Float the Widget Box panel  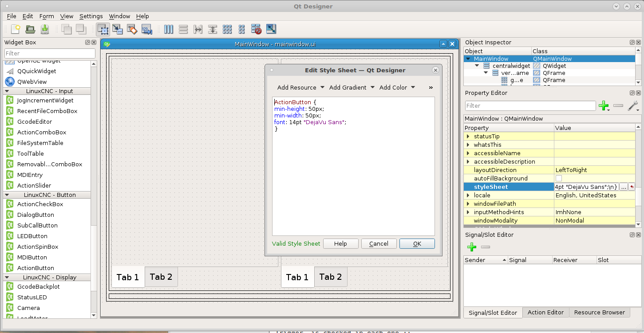coord(88,43)
